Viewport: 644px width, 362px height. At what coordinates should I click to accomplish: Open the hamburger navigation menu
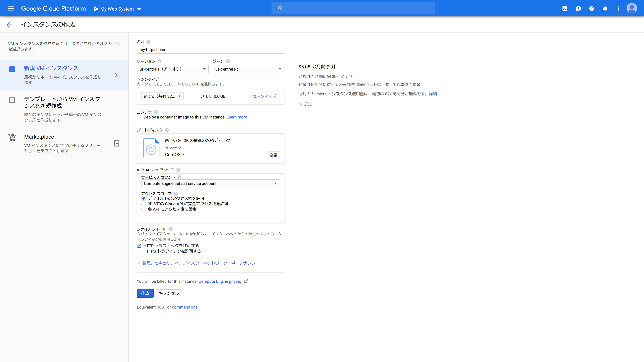click(x=11, y=9)
